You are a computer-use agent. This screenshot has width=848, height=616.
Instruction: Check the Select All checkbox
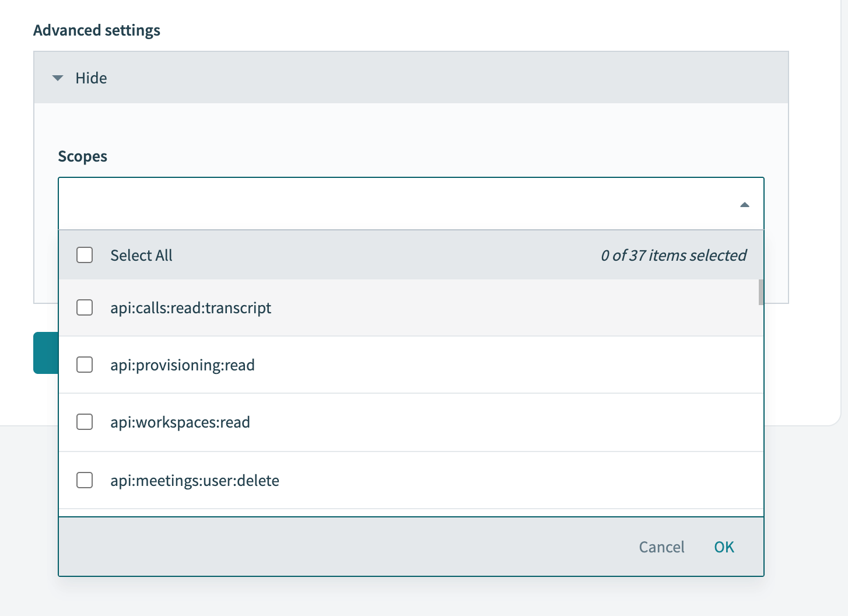(x=85, y=255)
